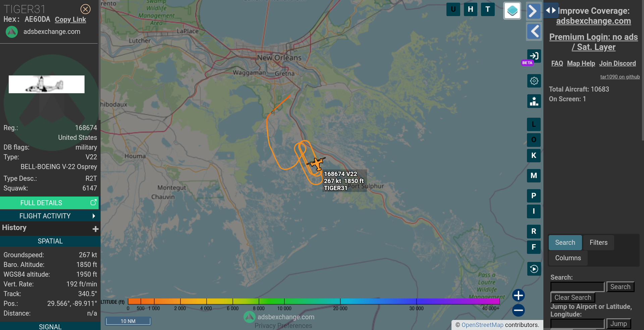Open the statistics podium icon
Screen dimensions: 644x330
point(534,101)
